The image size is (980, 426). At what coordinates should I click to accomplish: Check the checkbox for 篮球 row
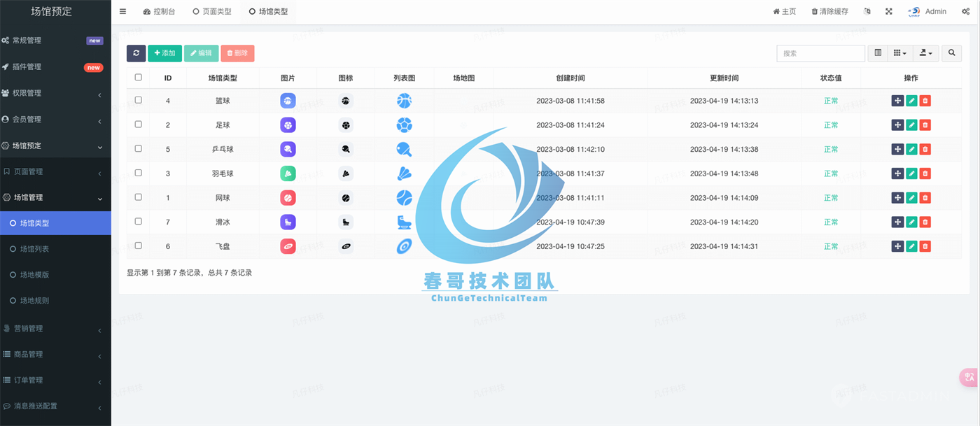pos(139,100)
